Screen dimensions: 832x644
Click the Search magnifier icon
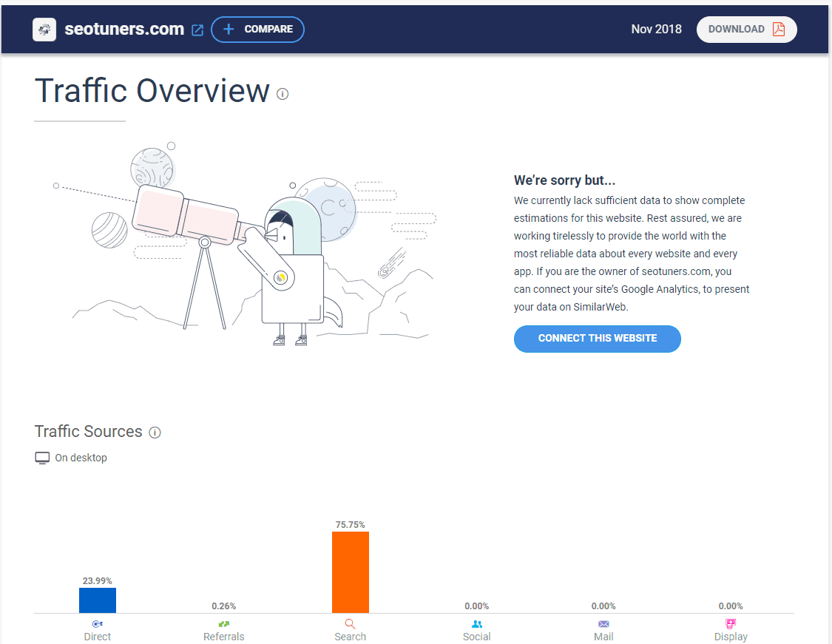(x=350, y=624)
